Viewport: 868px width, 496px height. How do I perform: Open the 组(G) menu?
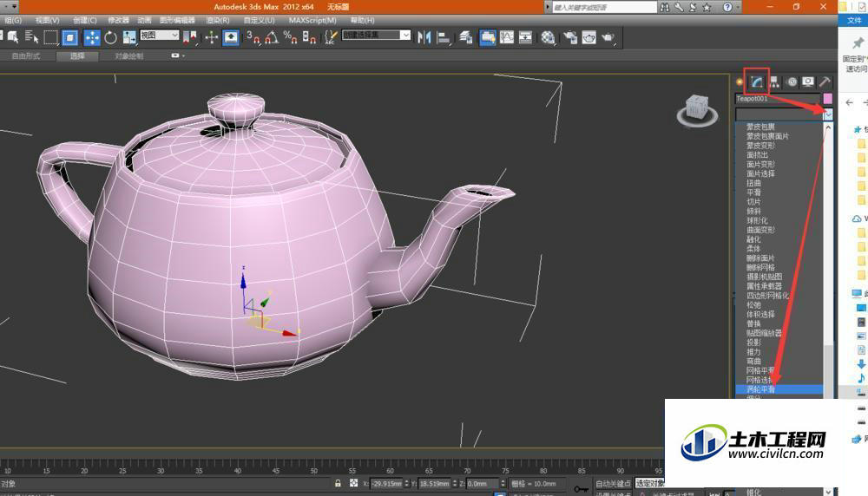[x=13, y=20]
